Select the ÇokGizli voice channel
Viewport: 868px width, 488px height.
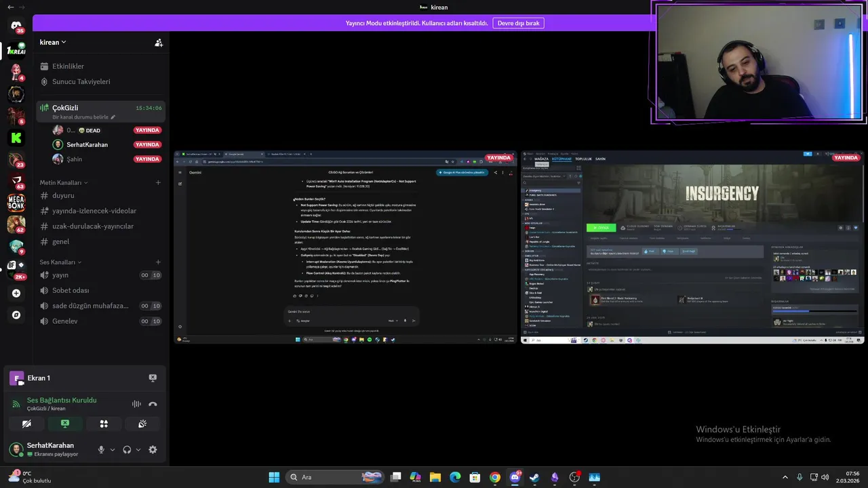(x=100, y=111)
